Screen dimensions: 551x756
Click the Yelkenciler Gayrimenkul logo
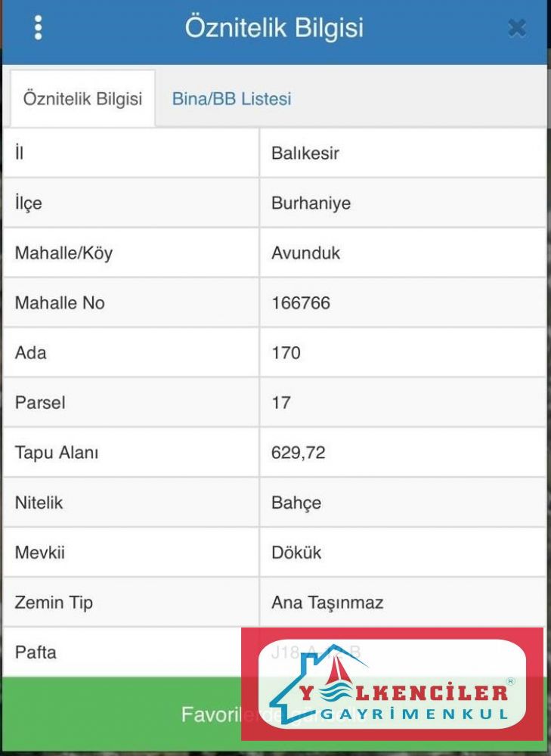pos(392,684)
